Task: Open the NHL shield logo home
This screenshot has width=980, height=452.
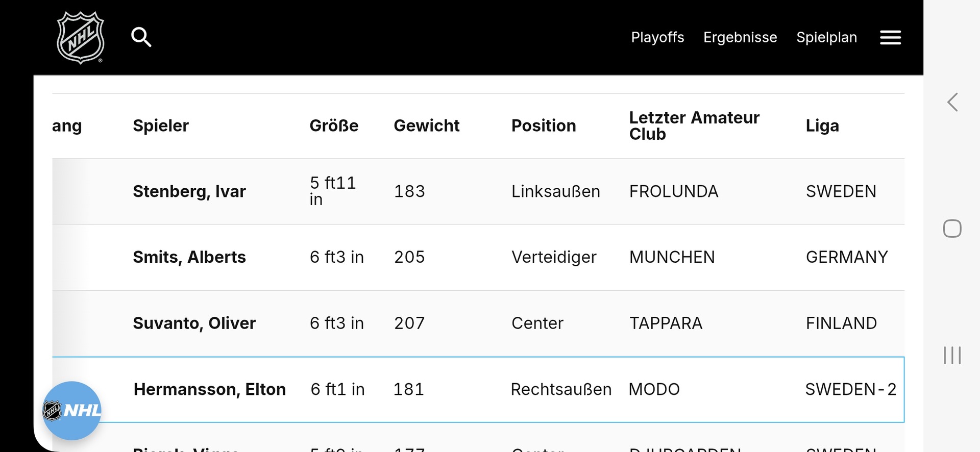Action: [81, 37]
